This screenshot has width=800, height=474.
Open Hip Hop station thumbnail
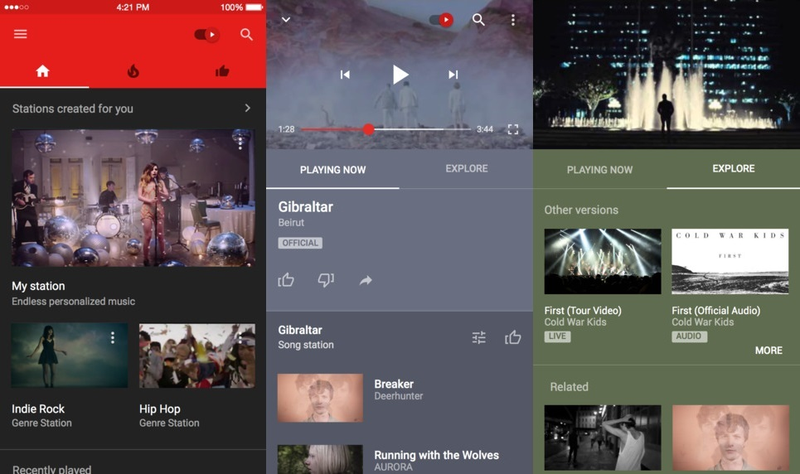pos(197,355)
